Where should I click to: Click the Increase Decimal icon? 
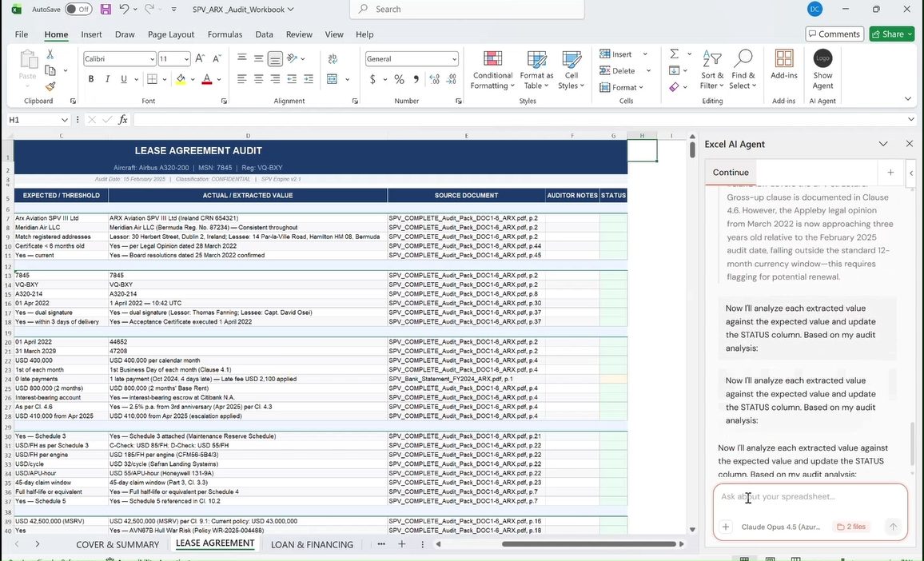[434, 79]
